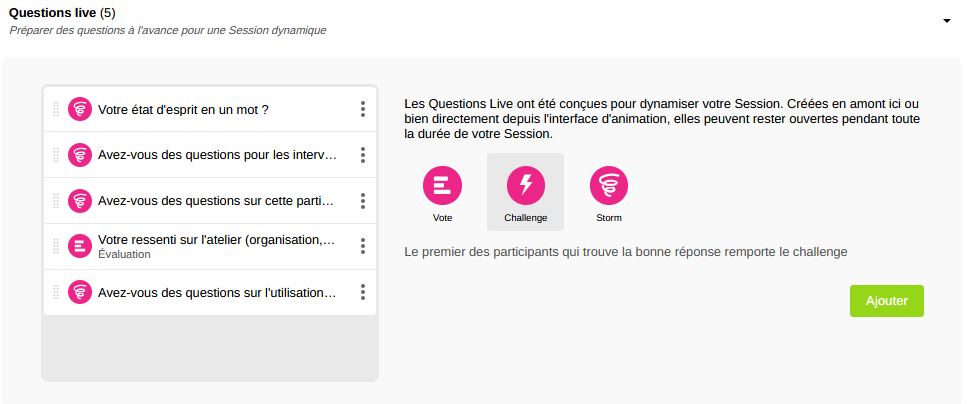Open options menu for 'Votre état d'esprit'
Image resolution: width=971 pixels, height=404 pixels.
tap(363, 109)
